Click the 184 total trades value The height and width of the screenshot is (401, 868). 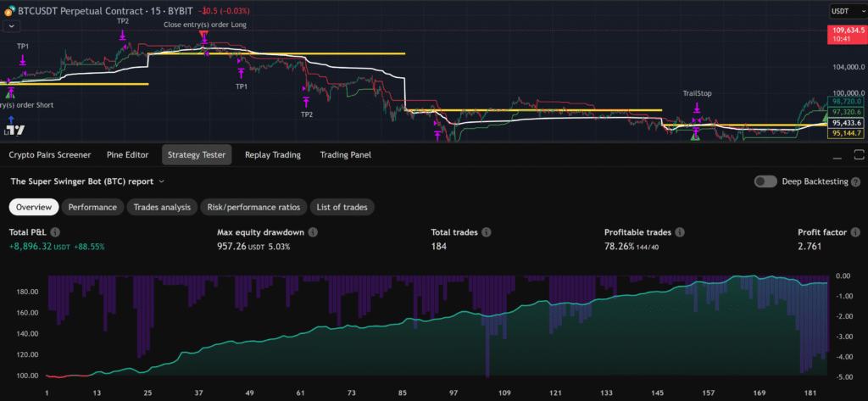point(439,246)
